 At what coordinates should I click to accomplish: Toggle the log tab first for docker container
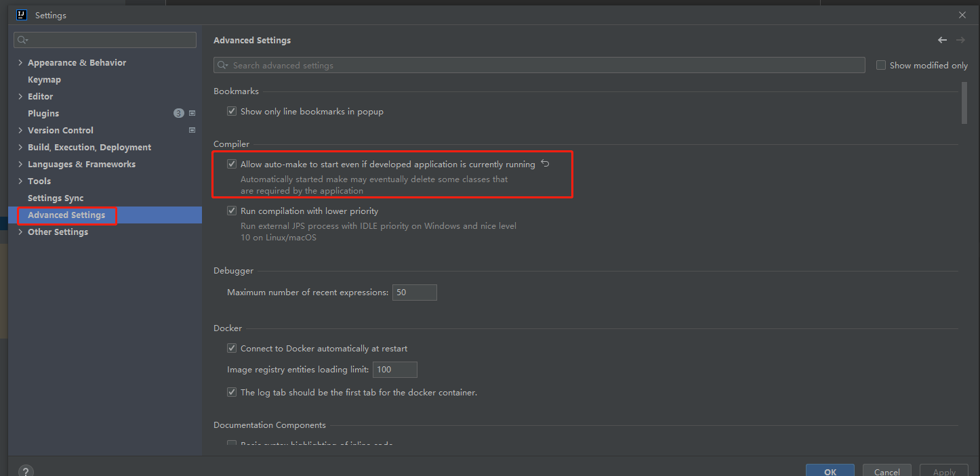coord(232,392)
